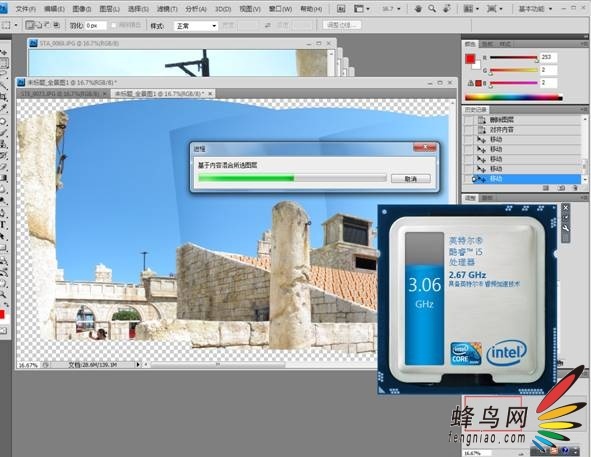Image resolution: width=591 pixels, height=457 pixels.
Task: Click the 调整边缘 button in options bar
Action: pos(342,25)
